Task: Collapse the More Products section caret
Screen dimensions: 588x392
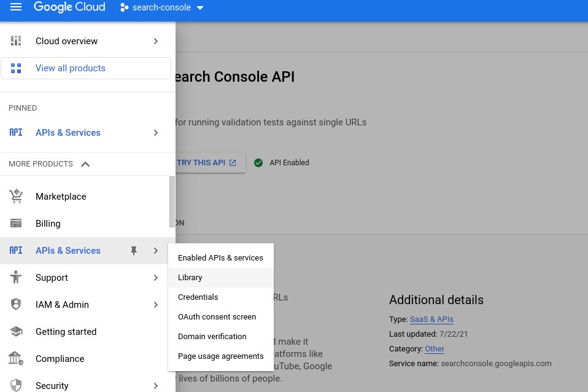Action: [x=85, y=164]
